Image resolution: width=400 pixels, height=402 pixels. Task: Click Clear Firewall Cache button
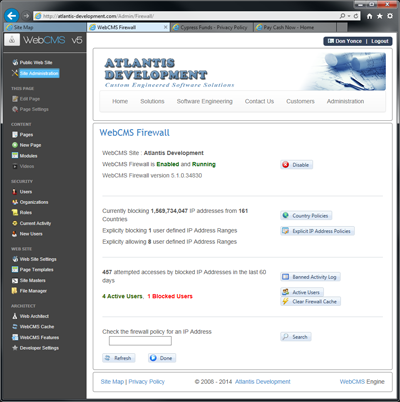click(310, 301)
